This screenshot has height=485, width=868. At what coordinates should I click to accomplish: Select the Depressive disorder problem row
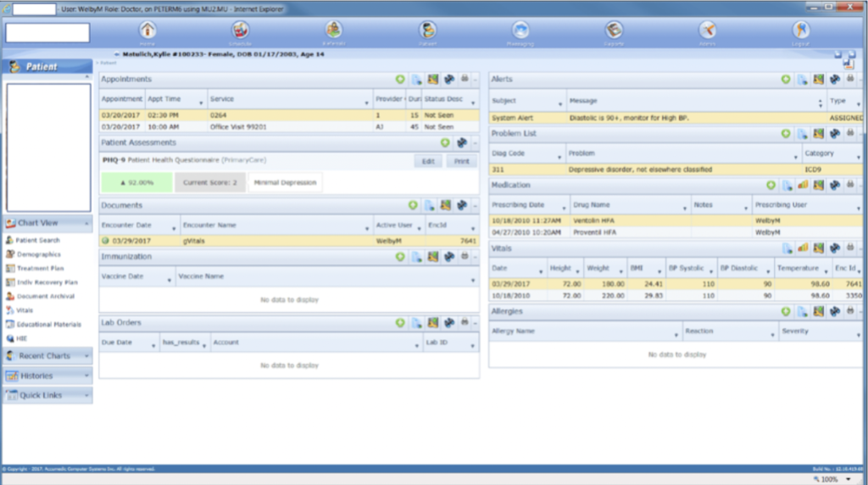coord(676,170)
